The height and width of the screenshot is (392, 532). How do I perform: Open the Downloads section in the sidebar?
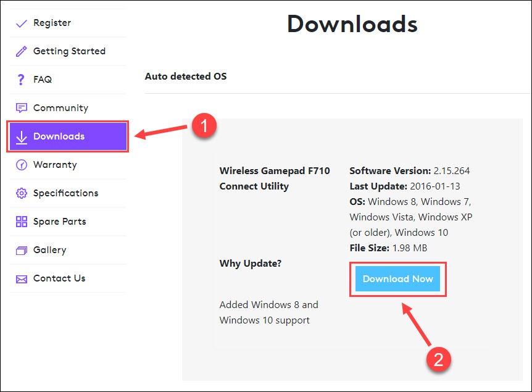point(60,136)
